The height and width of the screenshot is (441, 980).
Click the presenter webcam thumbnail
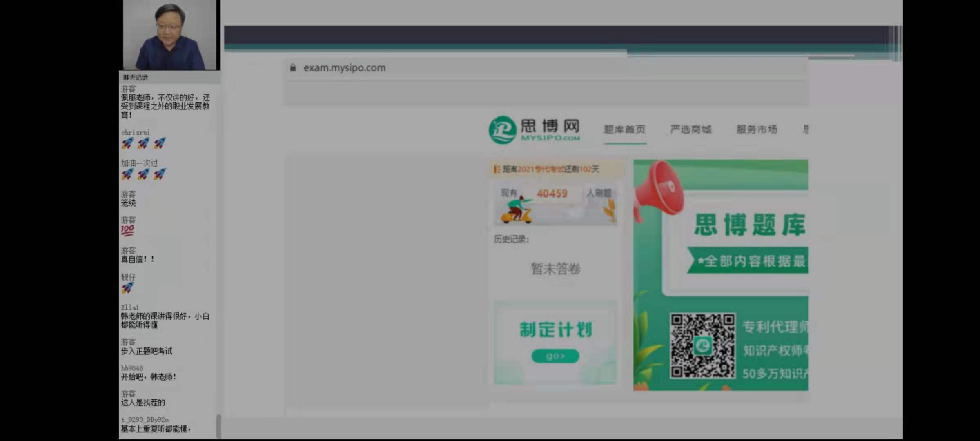(x=171, y=35)
